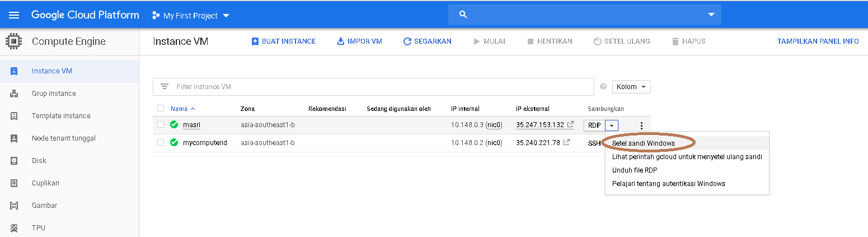Check the mycomputerid instance checkbox
868x237 pixels.
click(161, 142)
